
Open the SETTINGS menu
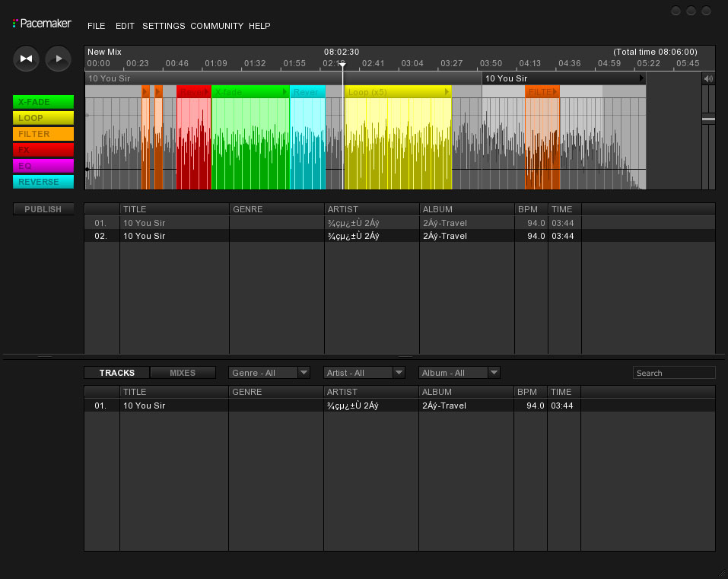pyautogui.click(x=164, y=26)
